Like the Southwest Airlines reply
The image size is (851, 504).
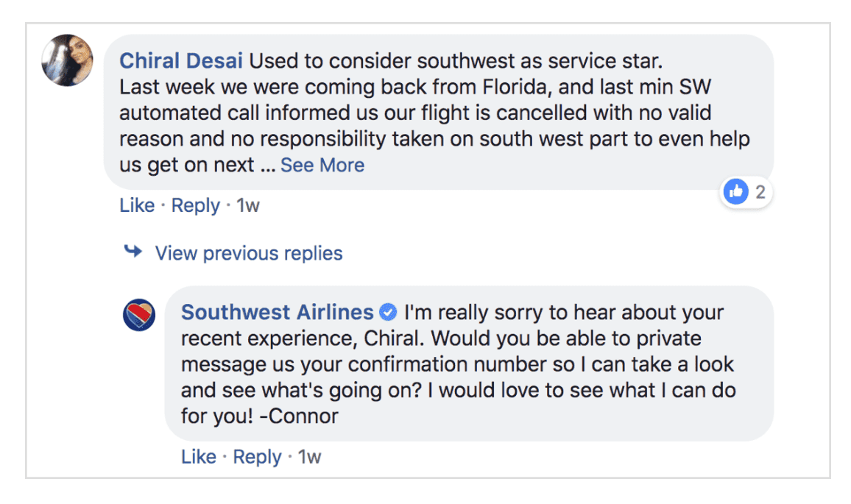click(x=199, y=457)
